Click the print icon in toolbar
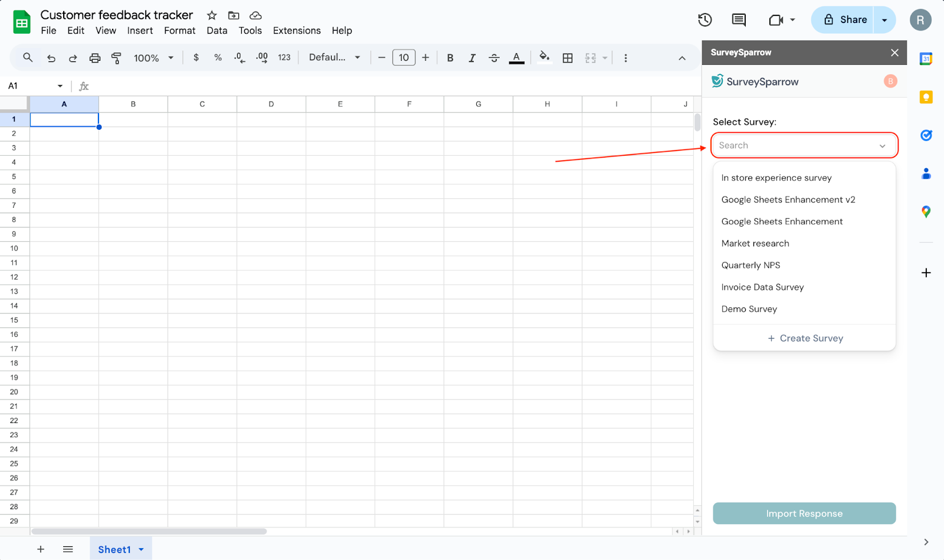Viewport: 944px width, 560px height. pos(94,58)
